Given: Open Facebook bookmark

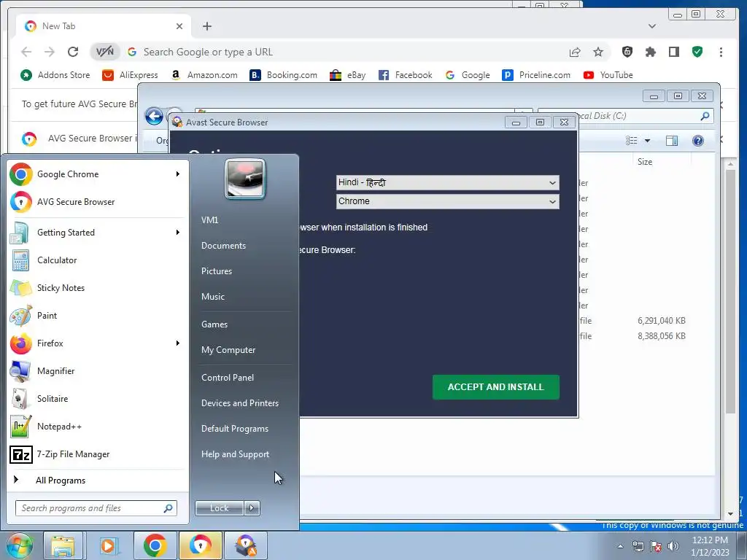Looking at the screenshot, I should (x=406, y=75).
